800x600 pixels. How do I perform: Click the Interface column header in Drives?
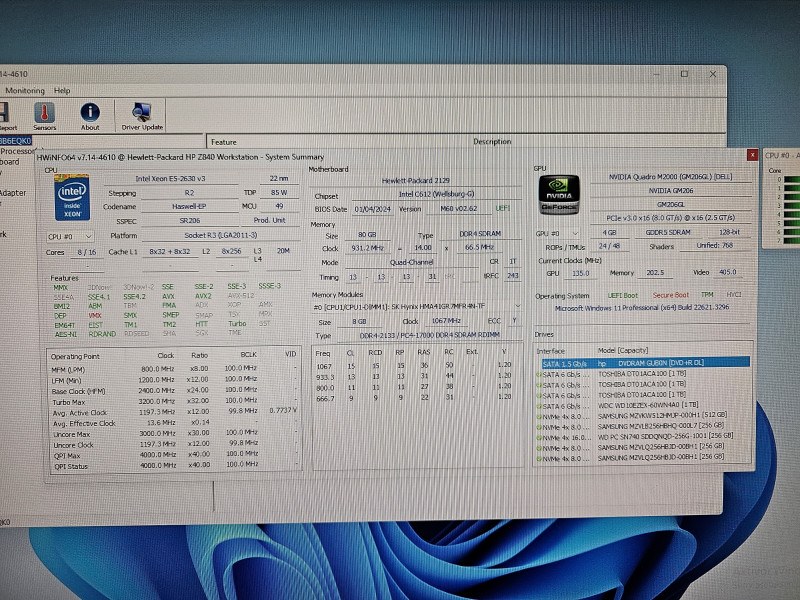click(551, 351)
